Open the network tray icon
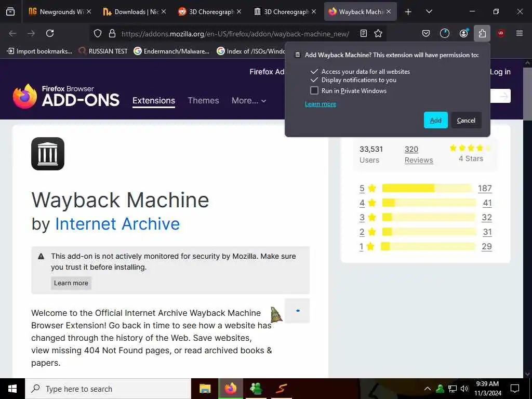This screenshot has height=399, width=532. tap(453, 389)
